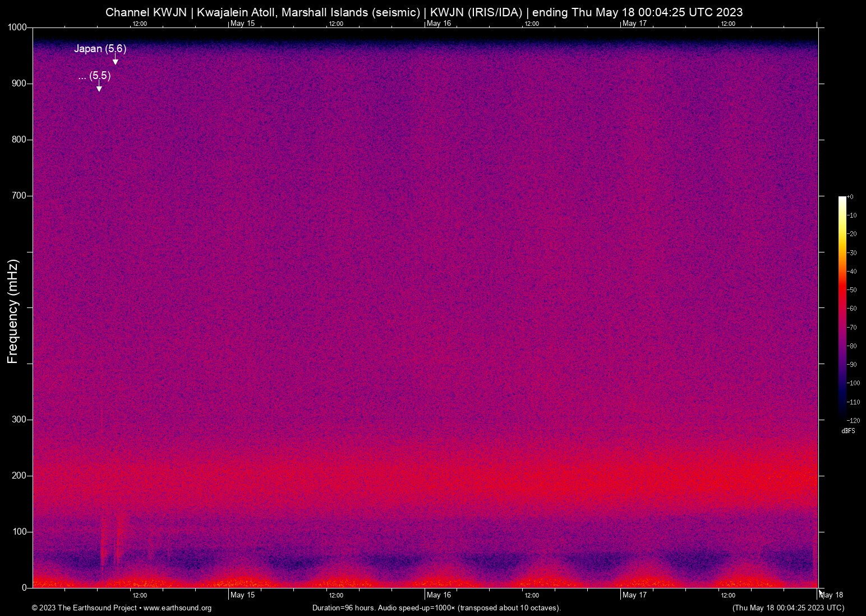The height and width of the screenshot is (616, 866).
Task: Click the arrow marker under Japan (5.6)
Action: (116, 60)
